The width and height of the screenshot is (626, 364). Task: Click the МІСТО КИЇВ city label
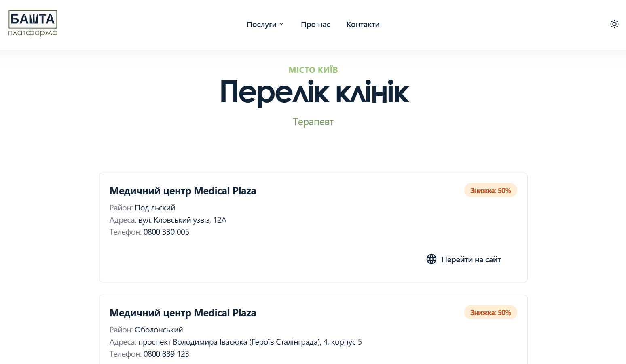pyautogui.click(x=313, y=70)
